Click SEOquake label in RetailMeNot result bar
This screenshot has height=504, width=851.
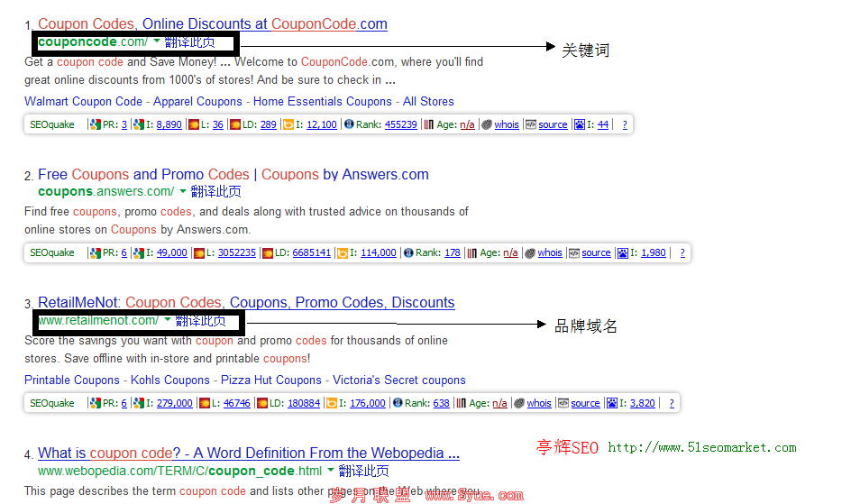pyautogui.click(x=52, y=403)
